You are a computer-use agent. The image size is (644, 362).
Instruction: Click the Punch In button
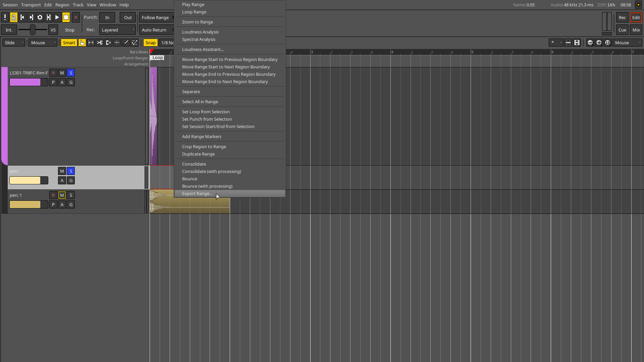tap(107, 17)
